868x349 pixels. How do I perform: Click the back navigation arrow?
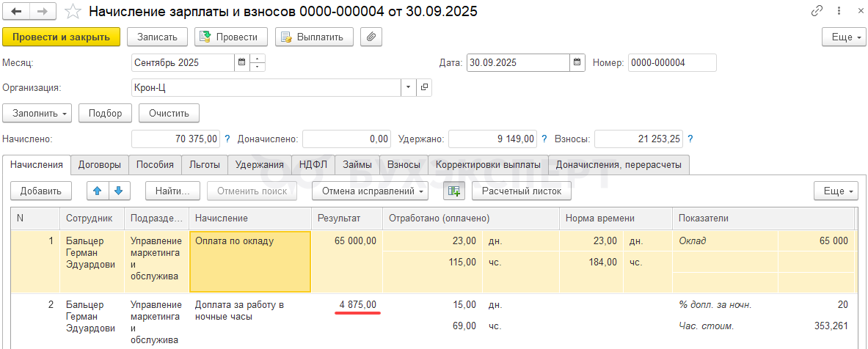[x=16, y=12]
